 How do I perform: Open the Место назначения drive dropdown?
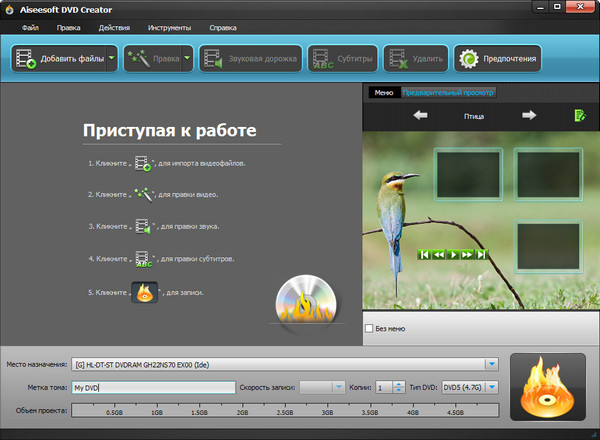coord(491,364)
